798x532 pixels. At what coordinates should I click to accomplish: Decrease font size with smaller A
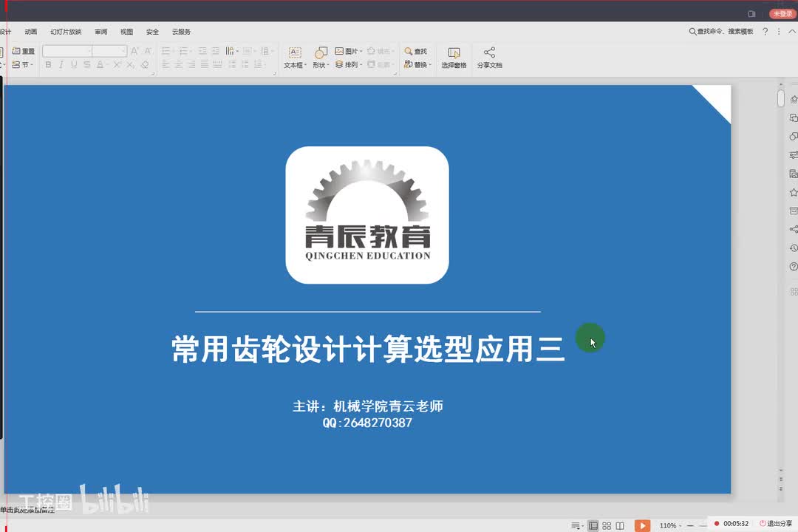coord(148,51)
